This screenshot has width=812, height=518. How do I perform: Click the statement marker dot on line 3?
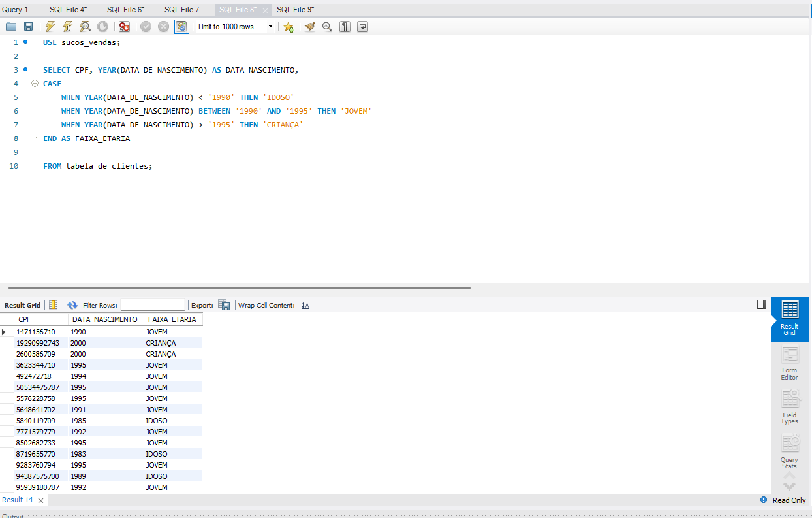pos(25,69)
